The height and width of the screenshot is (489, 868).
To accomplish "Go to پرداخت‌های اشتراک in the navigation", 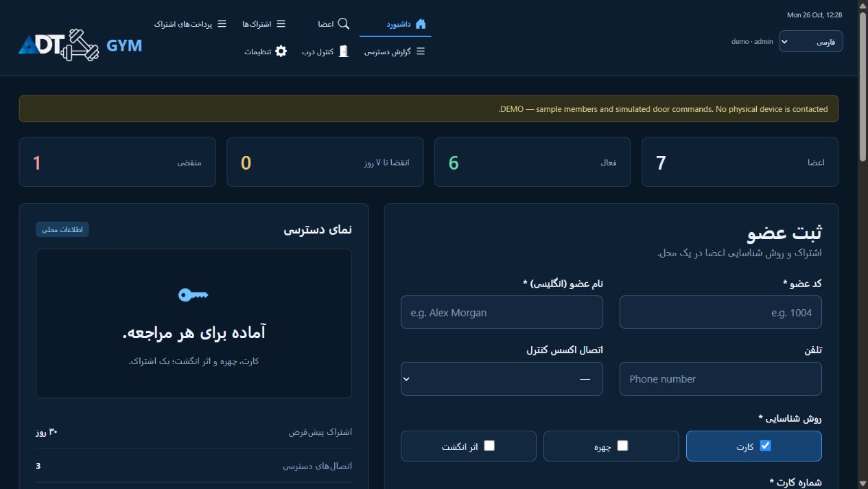I will click(190, 24).
